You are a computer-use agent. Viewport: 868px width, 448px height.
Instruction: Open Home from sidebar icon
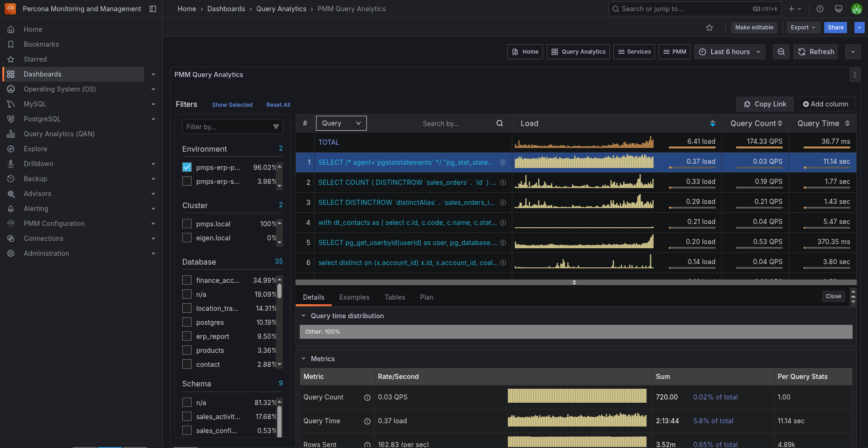[11, 29]
